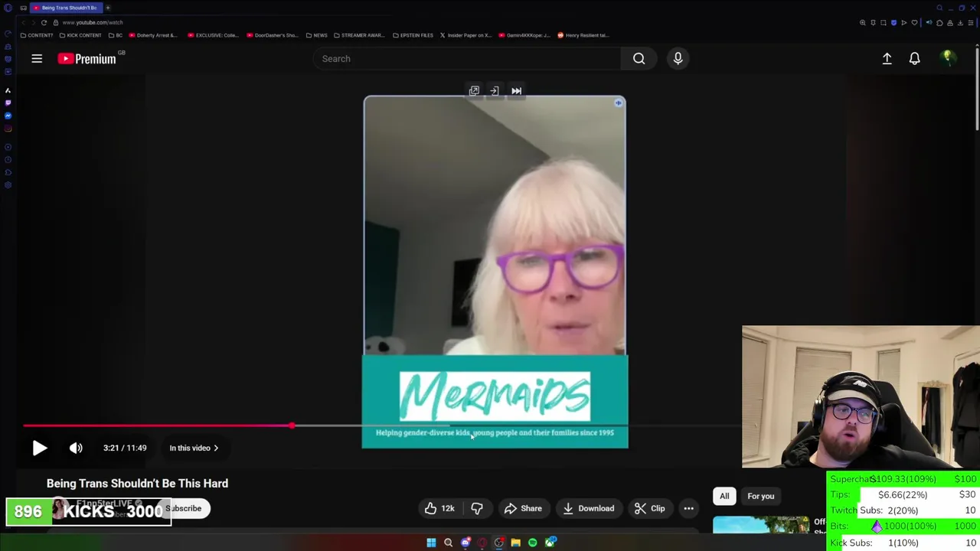Dislike this video

tap(476, 508)
